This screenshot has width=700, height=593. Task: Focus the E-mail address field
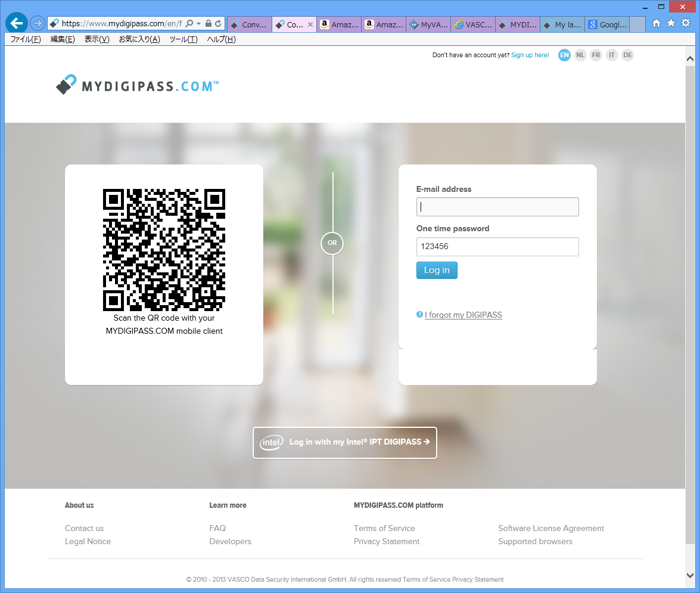click(x=497, y=207)
